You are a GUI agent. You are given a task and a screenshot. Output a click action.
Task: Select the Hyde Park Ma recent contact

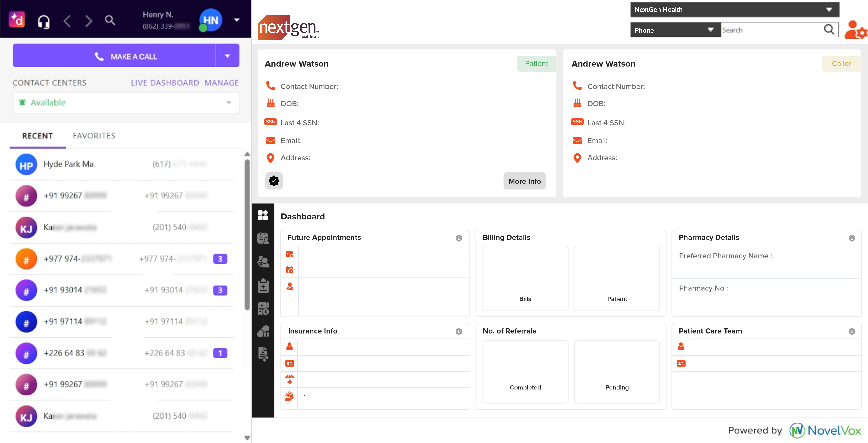tap(121, 164)
